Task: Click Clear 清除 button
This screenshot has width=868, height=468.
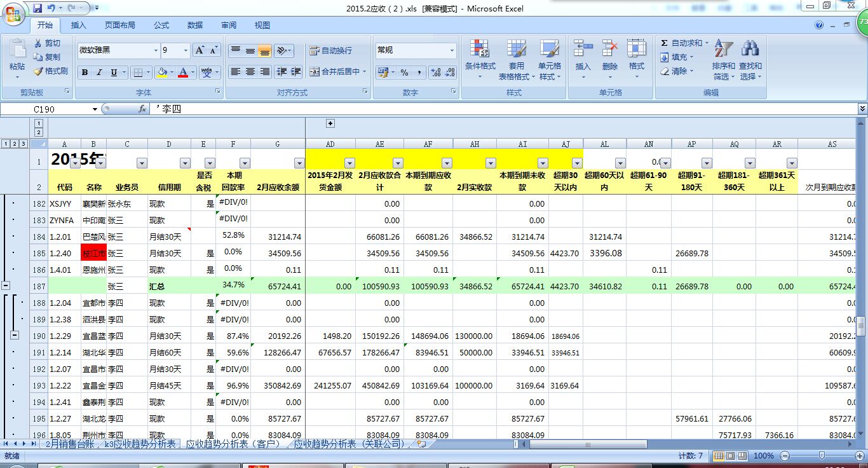Action: click(677, 71)
